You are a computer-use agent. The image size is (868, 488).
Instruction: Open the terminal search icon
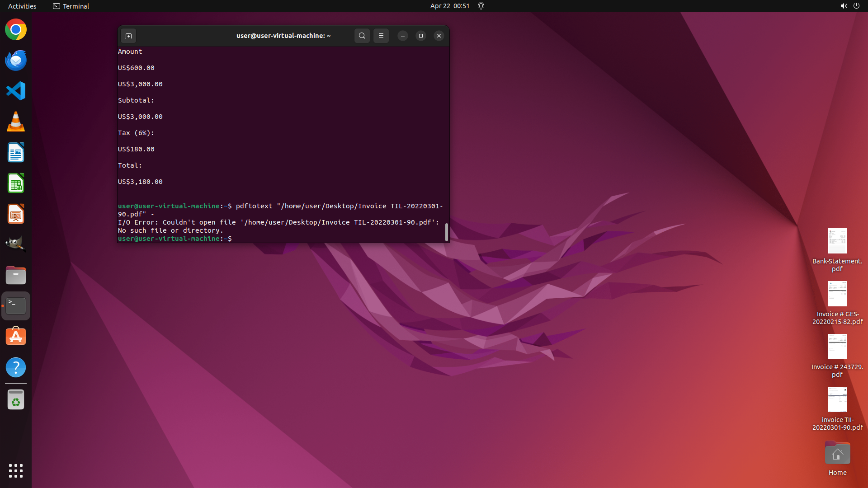(x=362, y=36)
